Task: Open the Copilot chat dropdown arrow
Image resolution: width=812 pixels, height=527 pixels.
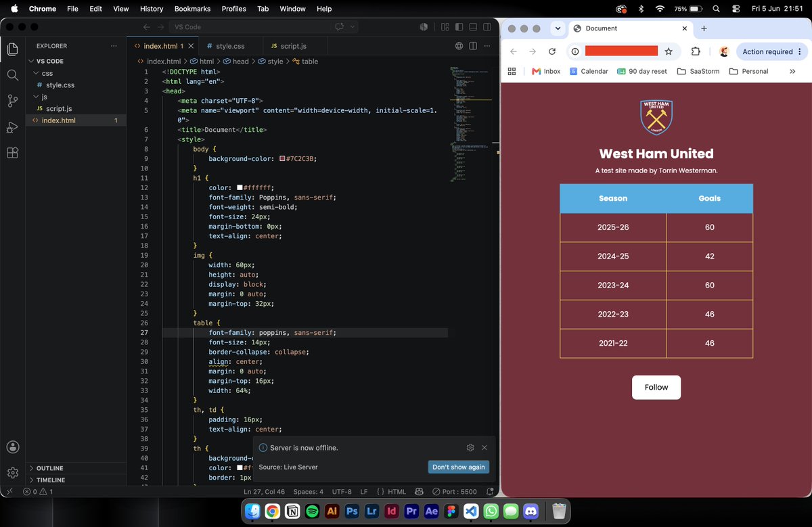Action: 353,27
